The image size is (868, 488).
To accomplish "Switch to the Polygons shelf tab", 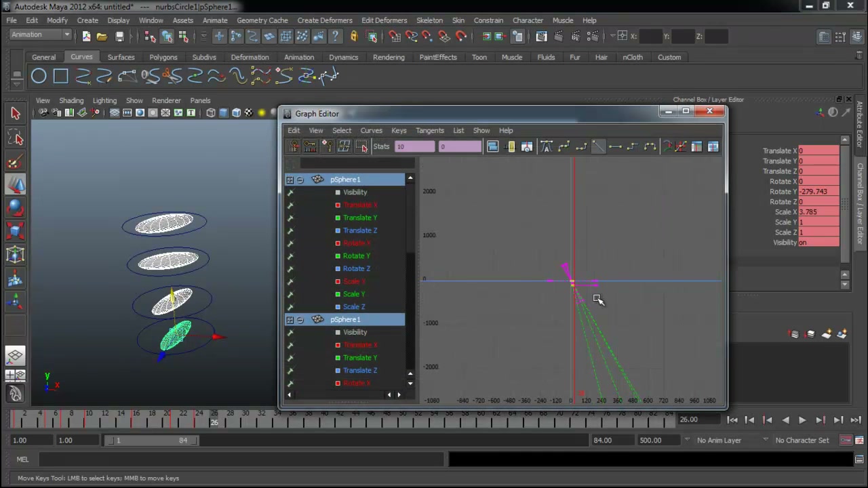I will pos(163,57).
